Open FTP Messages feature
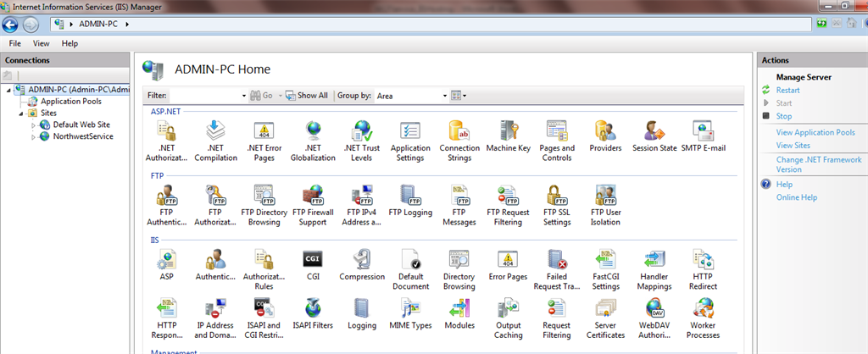The image size is (868, 354). 459,205
